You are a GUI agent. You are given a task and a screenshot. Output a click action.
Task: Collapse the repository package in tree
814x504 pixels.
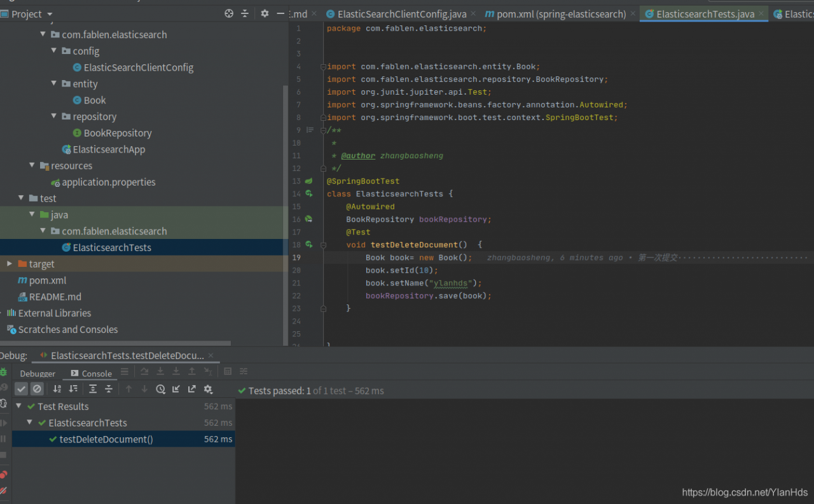[55, 116]
